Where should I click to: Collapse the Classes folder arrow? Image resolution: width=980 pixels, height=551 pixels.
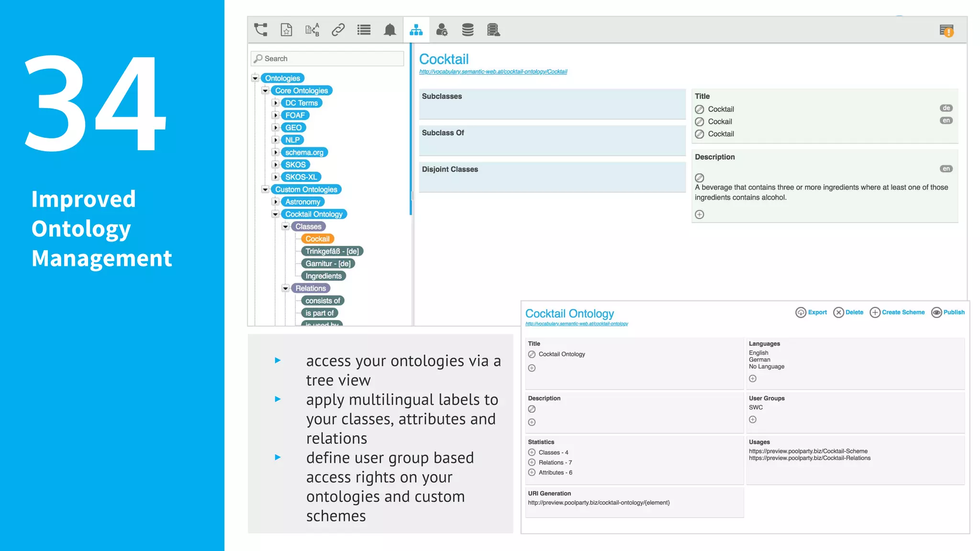click(x=286, y=227)
